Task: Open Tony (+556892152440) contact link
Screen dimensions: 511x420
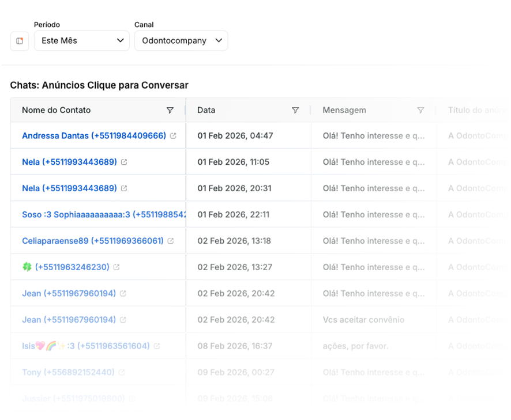Action: click(x=68, y=373)
